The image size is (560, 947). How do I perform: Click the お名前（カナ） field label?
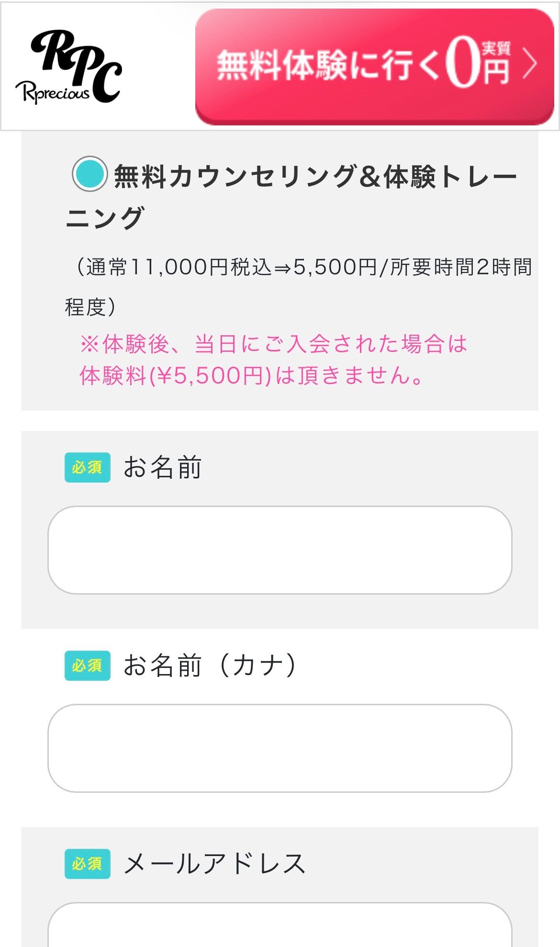[x=210, y=665]
